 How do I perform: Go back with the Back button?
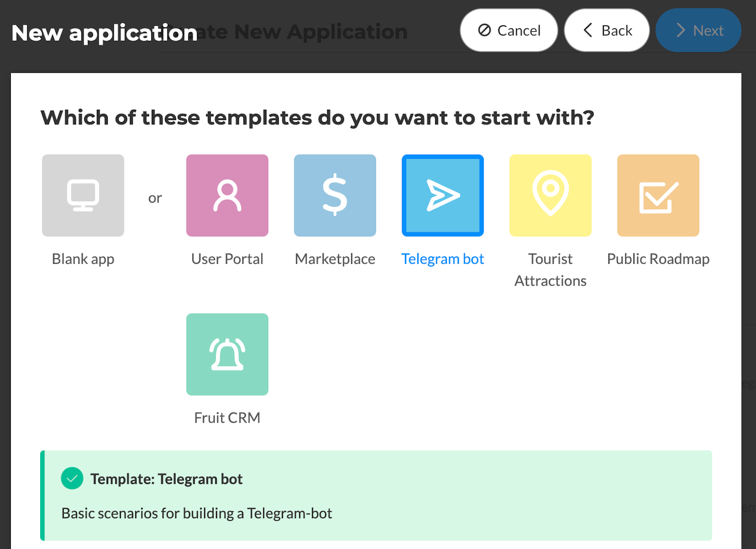coord(607,30)
